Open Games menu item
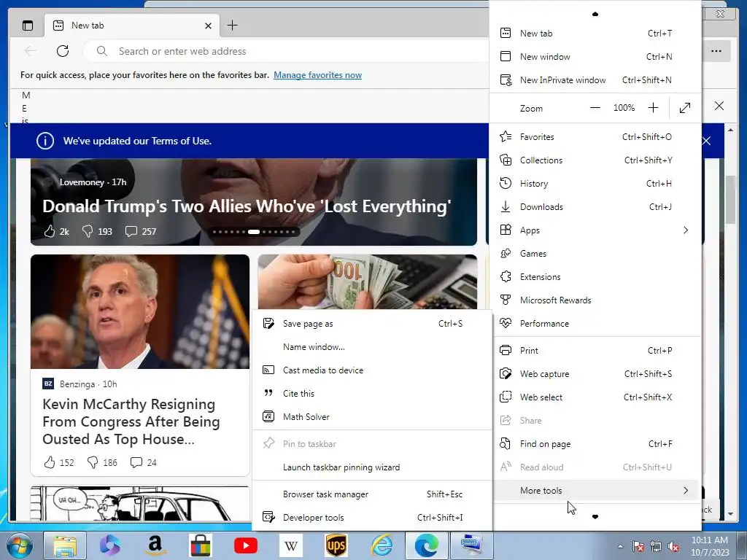747x560 pixels. [x=595, y=253]
